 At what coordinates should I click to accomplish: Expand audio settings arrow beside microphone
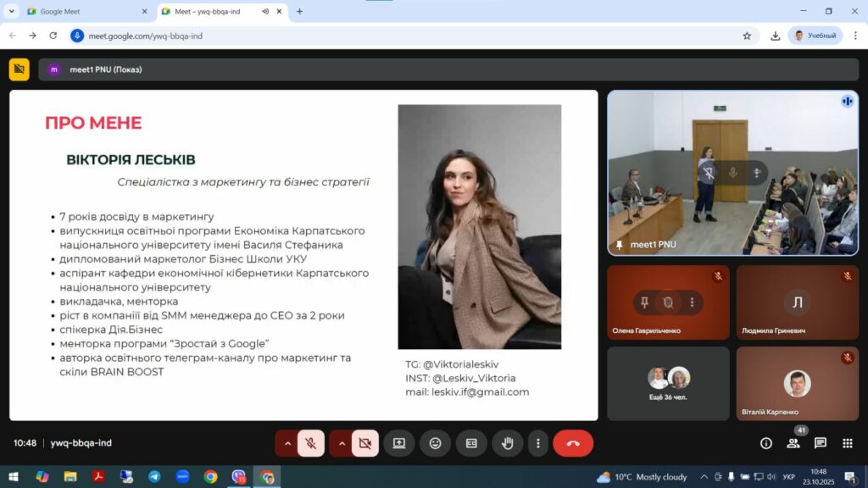tap(287, 443)
